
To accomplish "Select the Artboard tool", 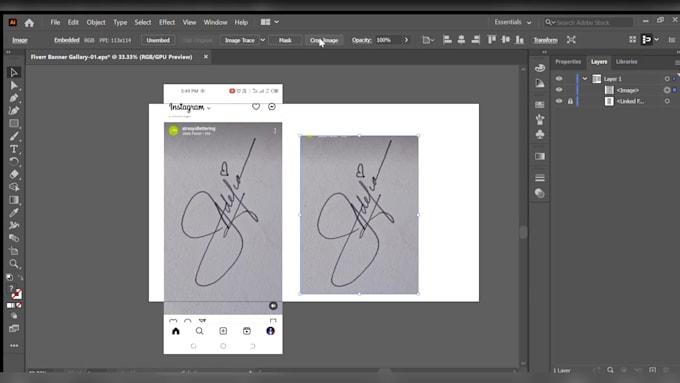I will (x=14, y=251).
